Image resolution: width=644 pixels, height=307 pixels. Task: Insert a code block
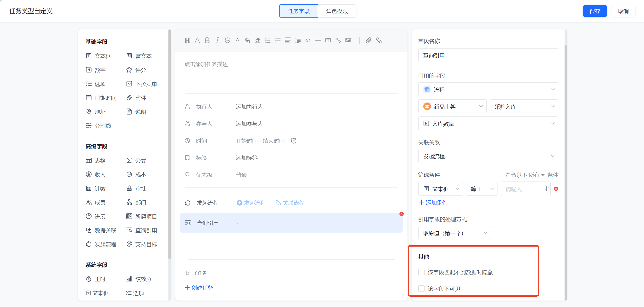(308, 40)
